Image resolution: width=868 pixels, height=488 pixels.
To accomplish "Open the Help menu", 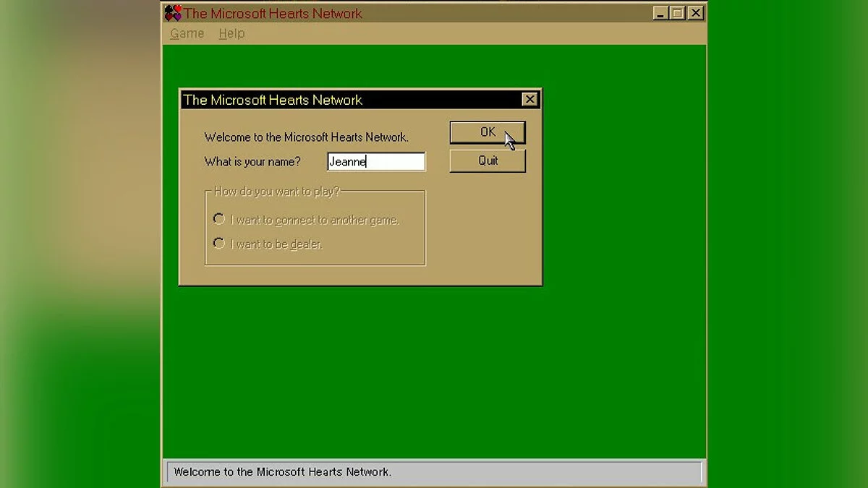I will coord(231,33).
